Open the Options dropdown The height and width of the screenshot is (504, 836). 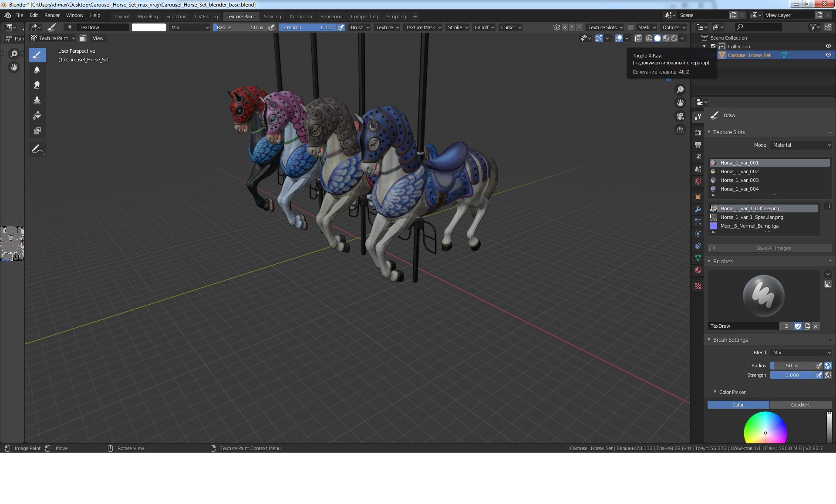674,27
